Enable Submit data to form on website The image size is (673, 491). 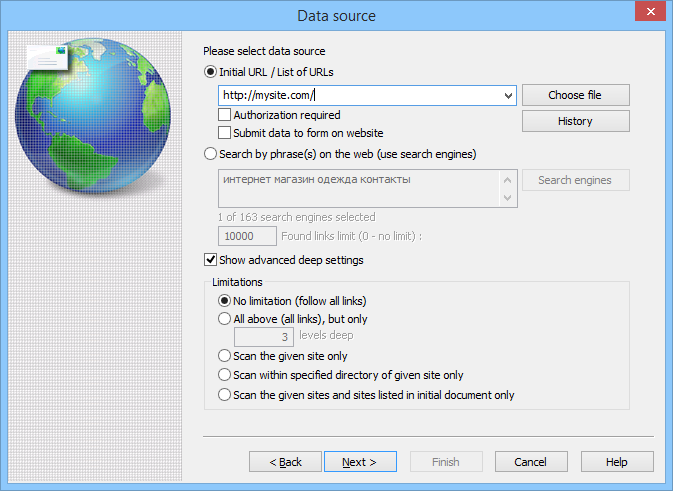[x=225, y=132]
